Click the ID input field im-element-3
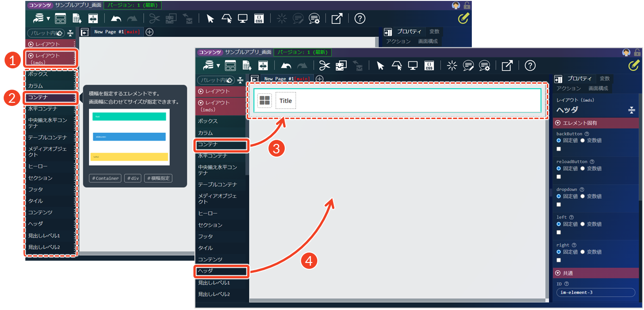 pos(596,292)
